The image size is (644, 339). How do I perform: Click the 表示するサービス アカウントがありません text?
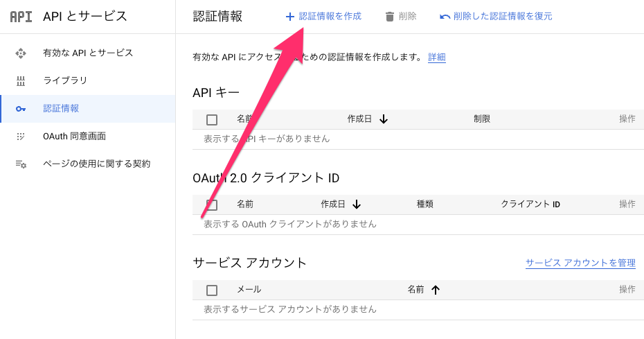click(x=290, y=309)
